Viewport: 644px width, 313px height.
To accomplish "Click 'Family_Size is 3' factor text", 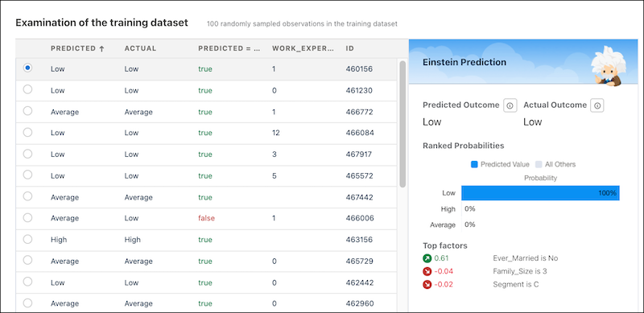I will [x=519, y=271].
